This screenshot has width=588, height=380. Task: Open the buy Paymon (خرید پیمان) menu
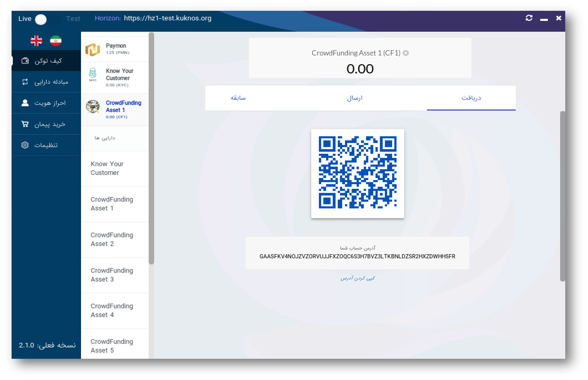pos(46,124)
